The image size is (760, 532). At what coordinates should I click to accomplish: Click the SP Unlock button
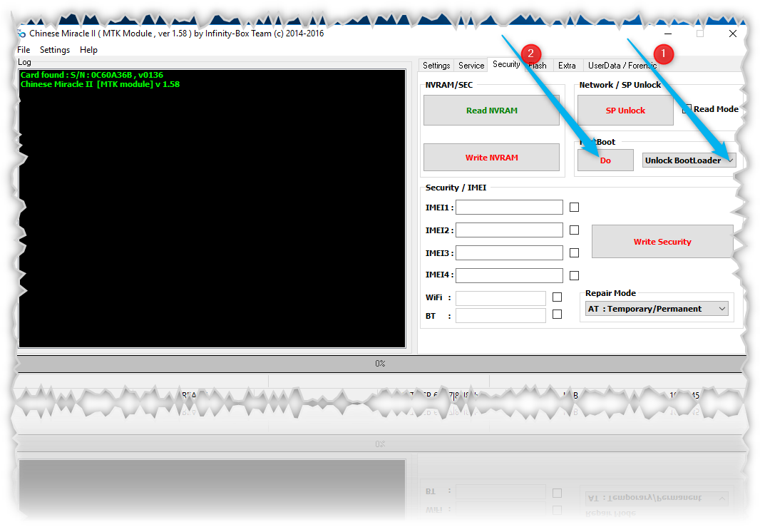[x=625, y=110]
